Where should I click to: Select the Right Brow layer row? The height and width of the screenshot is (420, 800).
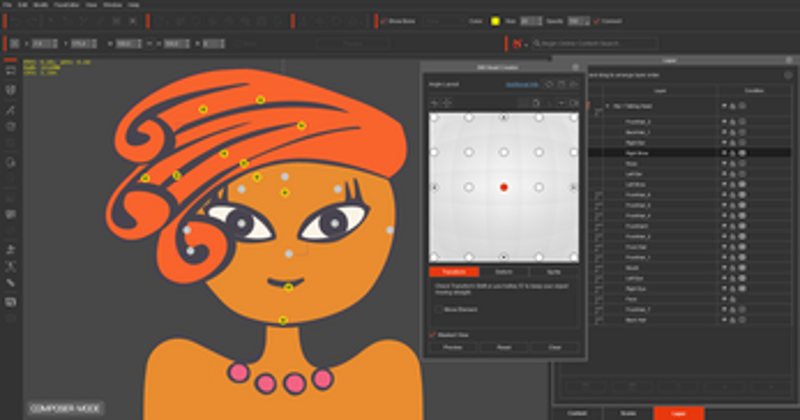(689, 153)
